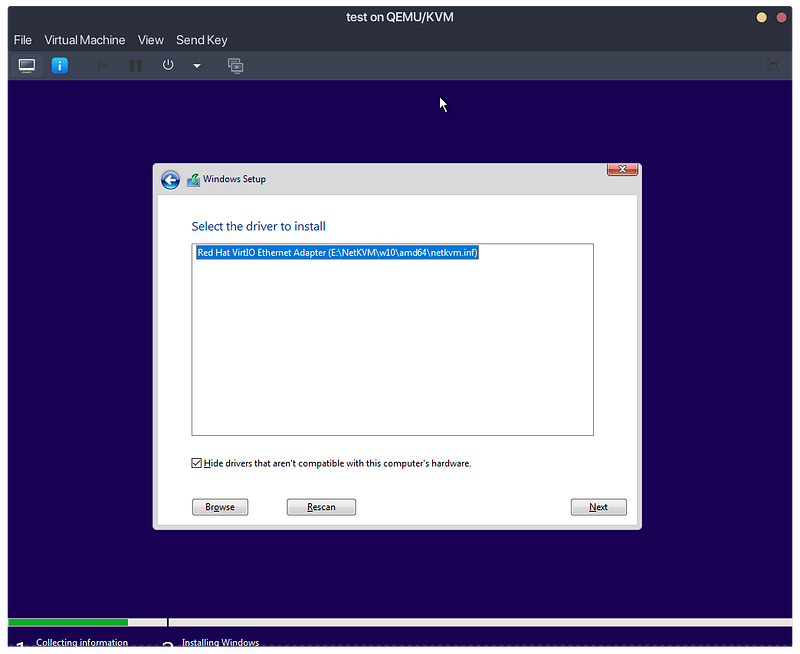Click Next to install driver
This screenshot has width=800, height=654.
click(598, 507)
